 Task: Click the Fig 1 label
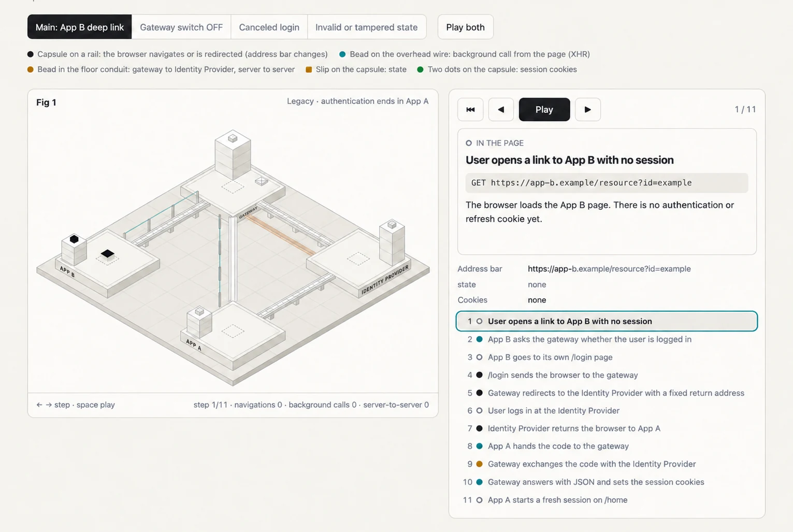click(46, 102)
